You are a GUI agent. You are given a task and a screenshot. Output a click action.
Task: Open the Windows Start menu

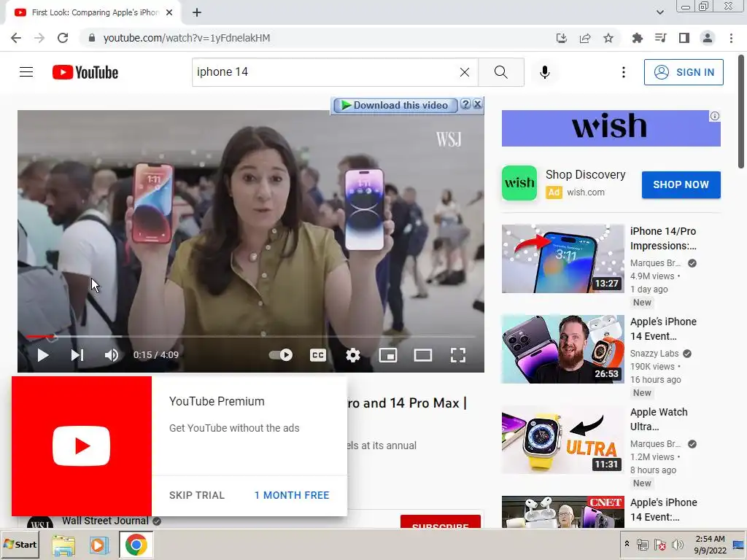pos(20,544)
